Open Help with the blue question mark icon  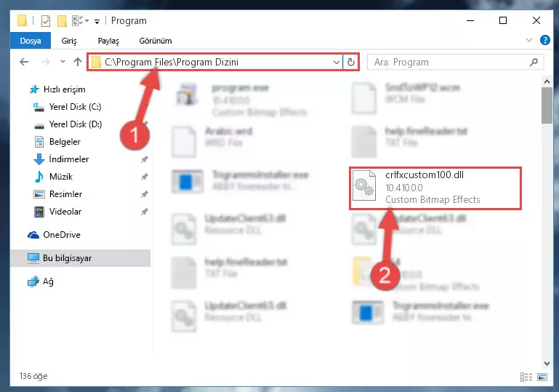544,40
